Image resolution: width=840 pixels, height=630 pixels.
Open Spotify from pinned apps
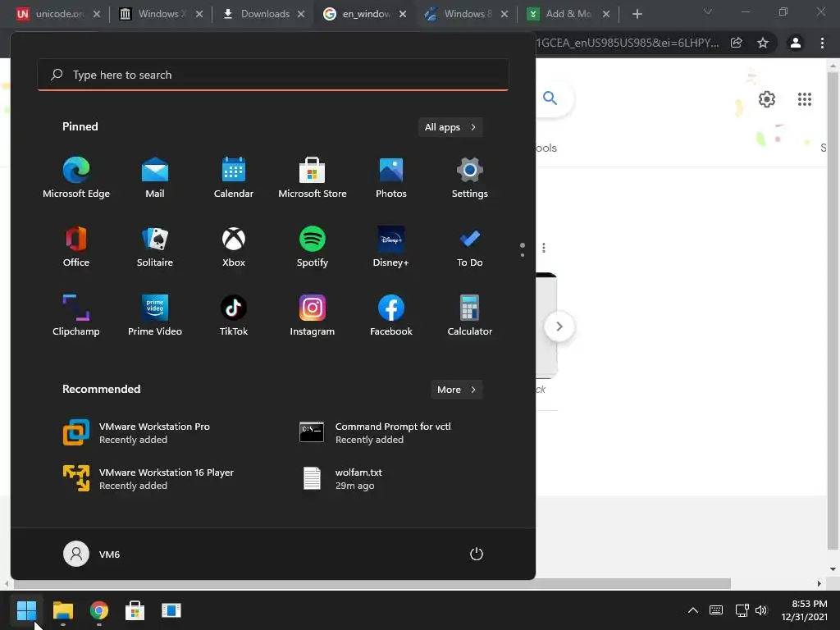313,246
